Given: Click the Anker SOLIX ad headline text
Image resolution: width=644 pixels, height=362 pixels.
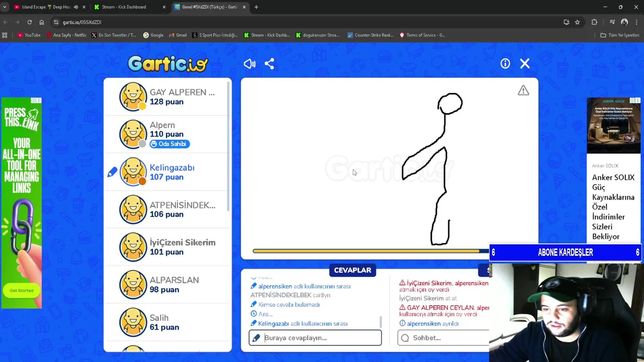Looking at the screenshot, I should (x=613, y=207).
